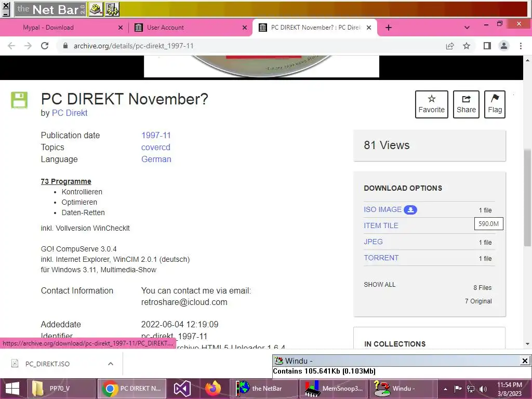Select the PC DIREKT November tab
This screenshot has height=399, width=532.
pos(315,28)
